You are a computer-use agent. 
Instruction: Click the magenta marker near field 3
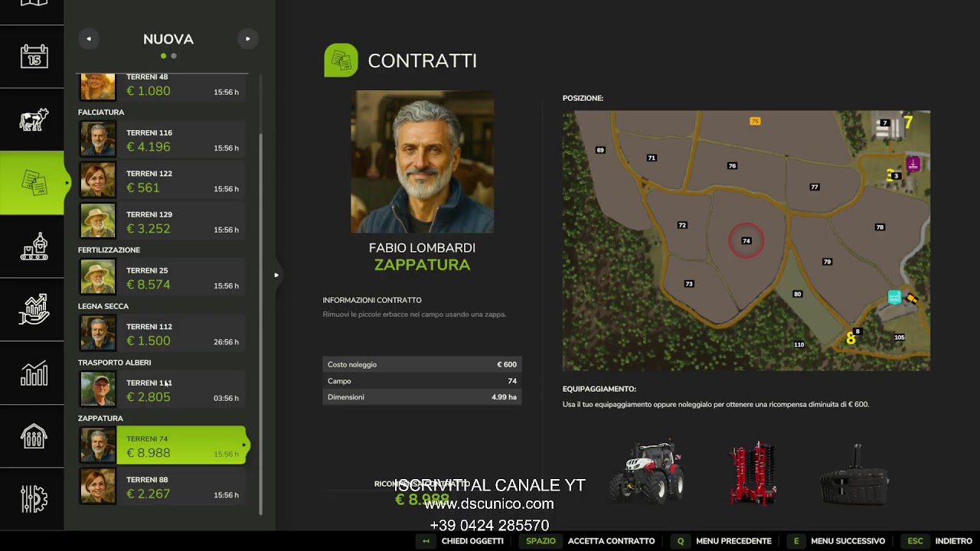click(913, 164)
